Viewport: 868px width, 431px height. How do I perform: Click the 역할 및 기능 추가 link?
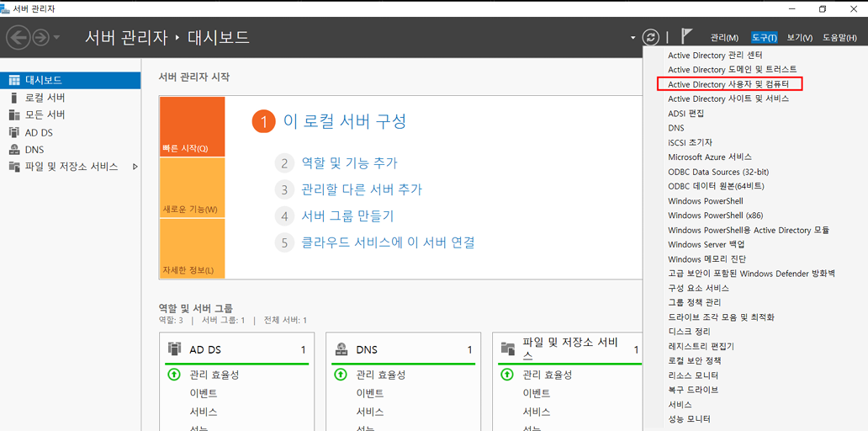349,163
